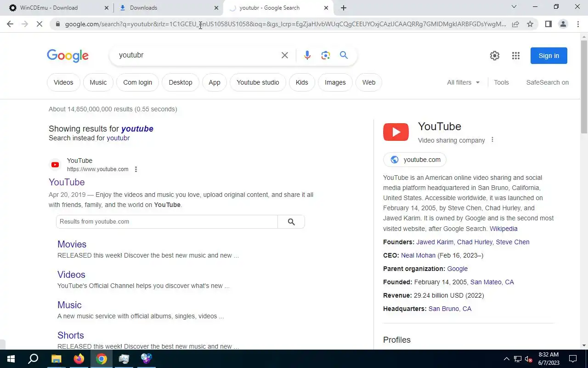Switch to Images results
The height and width of the screenshot is (368, 588).
click(335, 83)
